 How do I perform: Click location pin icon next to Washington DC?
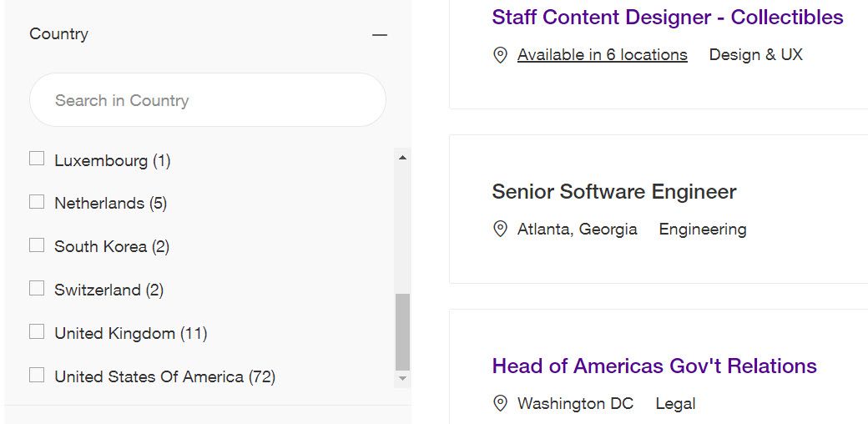[x=500, y=404]
